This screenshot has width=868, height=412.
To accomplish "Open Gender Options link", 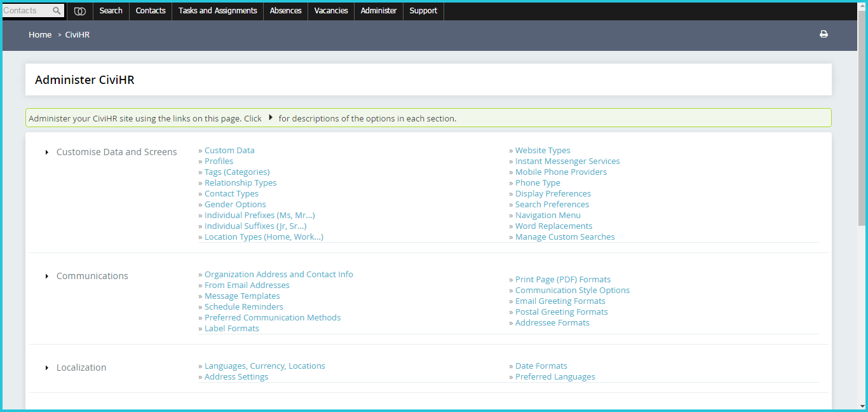I will coord(235,205).
